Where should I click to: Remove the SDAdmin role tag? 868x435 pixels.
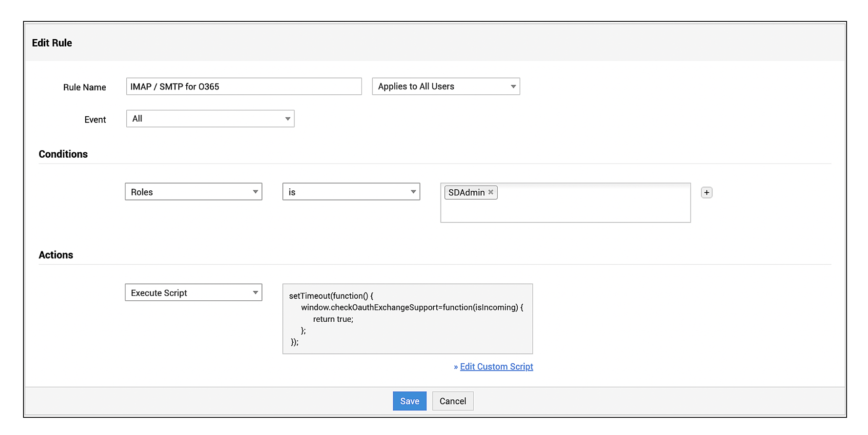point(490,192)
